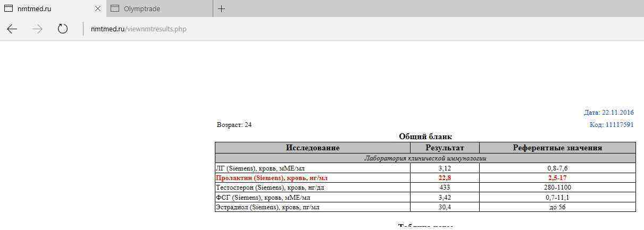Go back using the back arrow
644x230 pixels.
[12, 29]
